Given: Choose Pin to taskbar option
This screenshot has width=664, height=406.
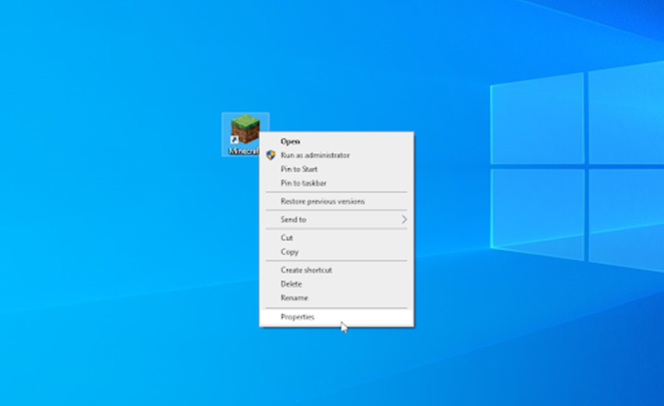Looking at the screenshot, I should coord(303,183).
